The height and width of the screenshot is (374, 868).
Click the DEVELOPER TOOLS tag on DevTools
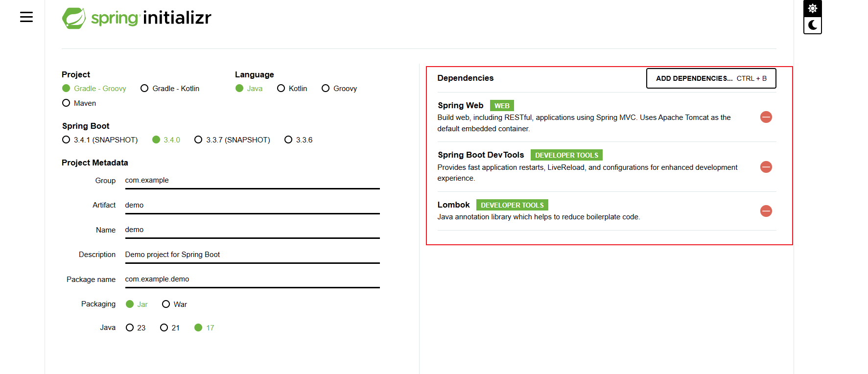[x=566, y=155]
